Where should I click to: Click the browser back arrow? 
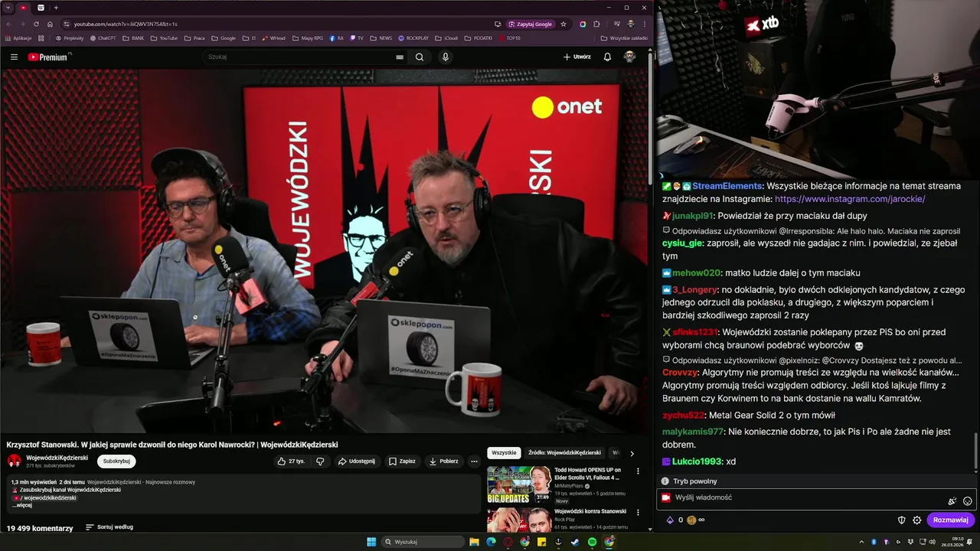coord(8,24)
